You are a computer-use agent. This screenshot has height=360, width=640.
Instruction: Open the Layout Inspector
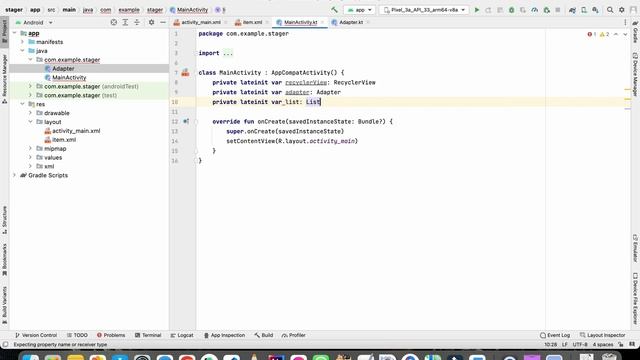click(602, 335)
